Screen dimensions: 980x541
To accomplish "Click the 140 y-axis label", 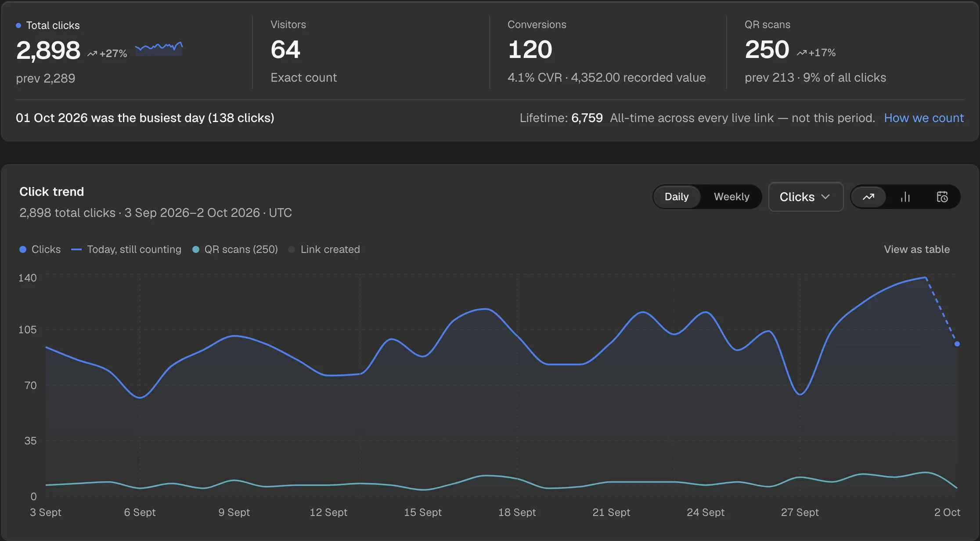I will coord(28,278).
